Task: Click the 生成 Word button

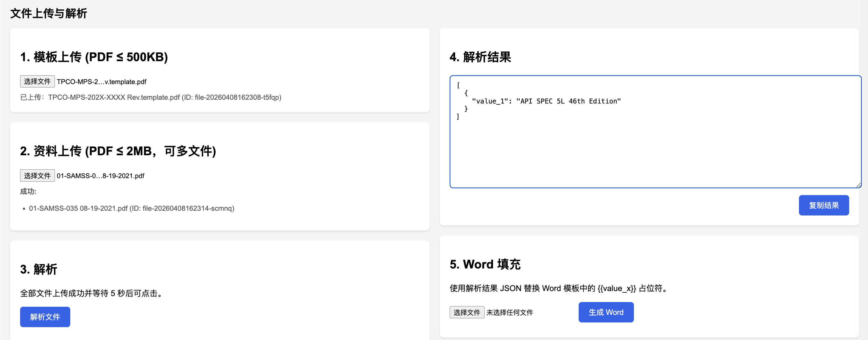Action: coord(606,312)
